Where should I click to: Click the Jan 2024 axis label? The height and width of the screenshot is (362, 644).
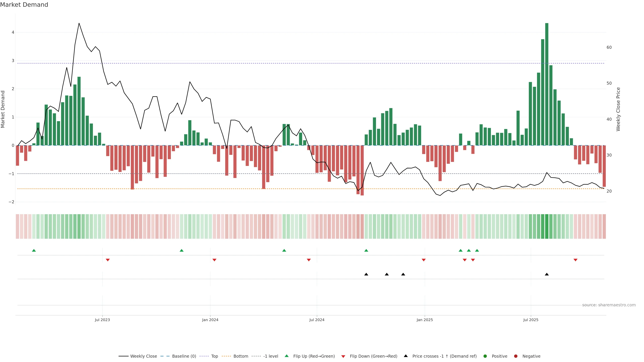click(210, 320)
